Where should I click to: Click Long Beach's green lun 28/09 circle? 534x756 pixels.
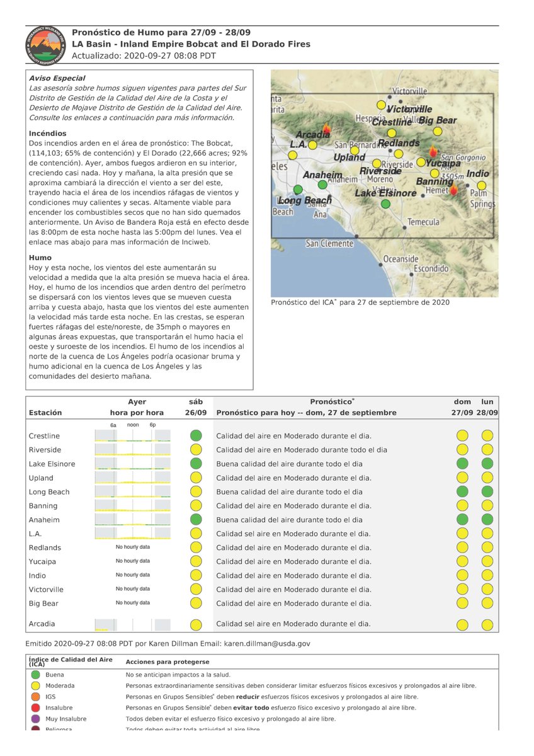487,491
